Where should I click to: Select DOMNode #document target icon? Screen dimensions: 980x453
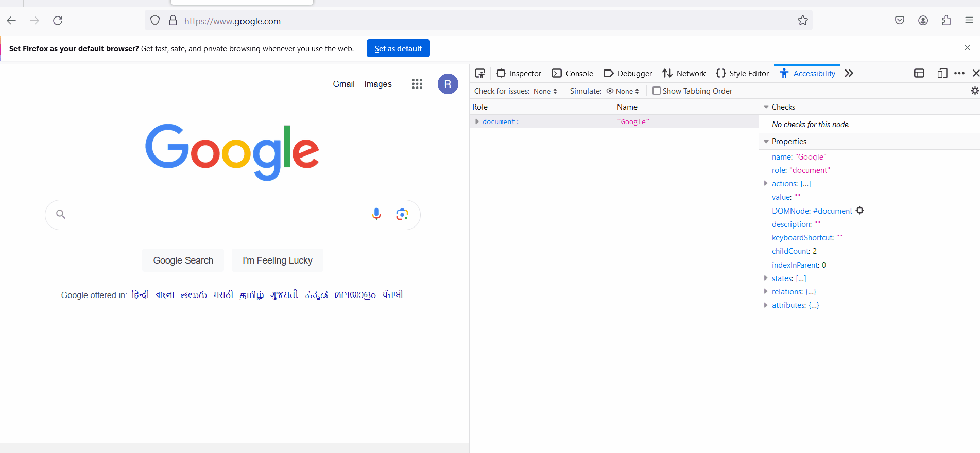860,211
